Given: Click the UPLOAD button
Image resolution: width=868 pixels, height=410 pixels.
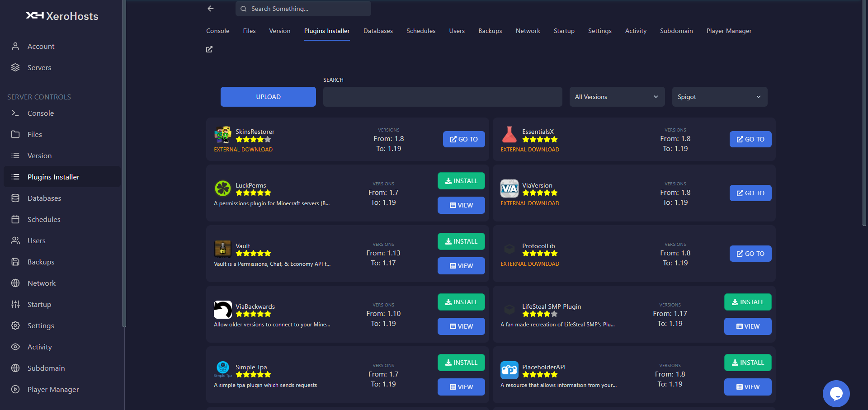Looking at the screenshot, I should [x=268, y=97].
